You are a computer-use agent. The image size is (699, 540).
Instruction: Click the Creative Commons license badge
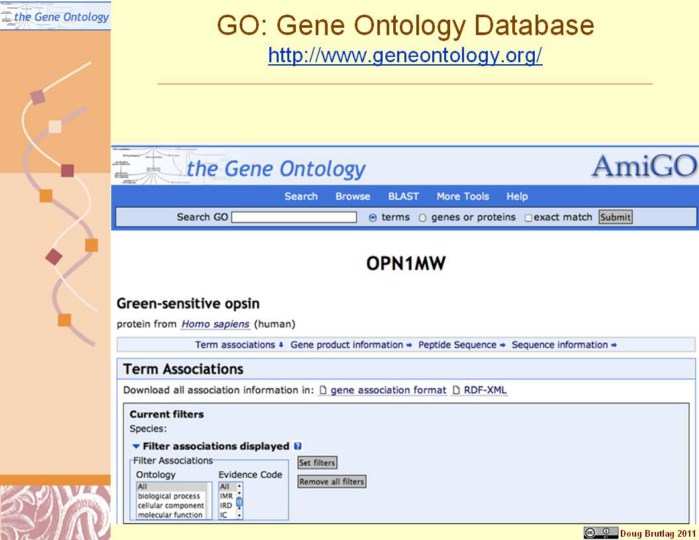pos(600,532)
